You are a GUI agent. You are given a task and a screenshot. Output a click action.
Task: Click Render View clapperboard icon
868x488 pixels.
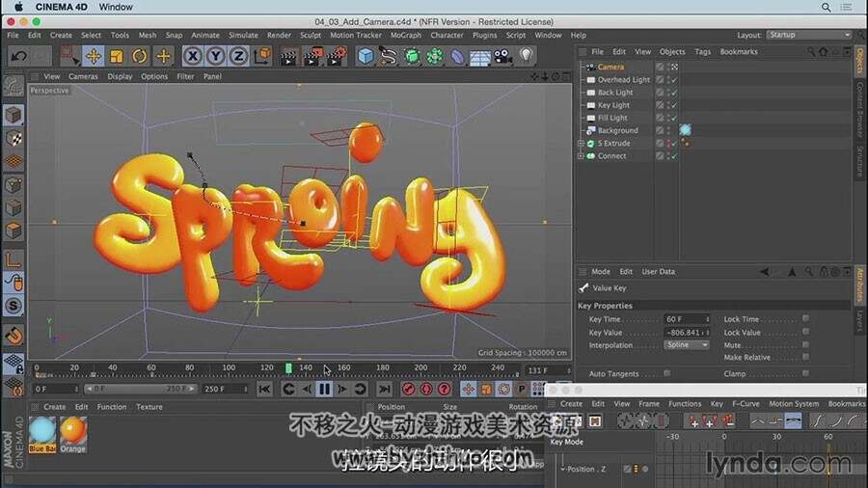tap(288, 57)
